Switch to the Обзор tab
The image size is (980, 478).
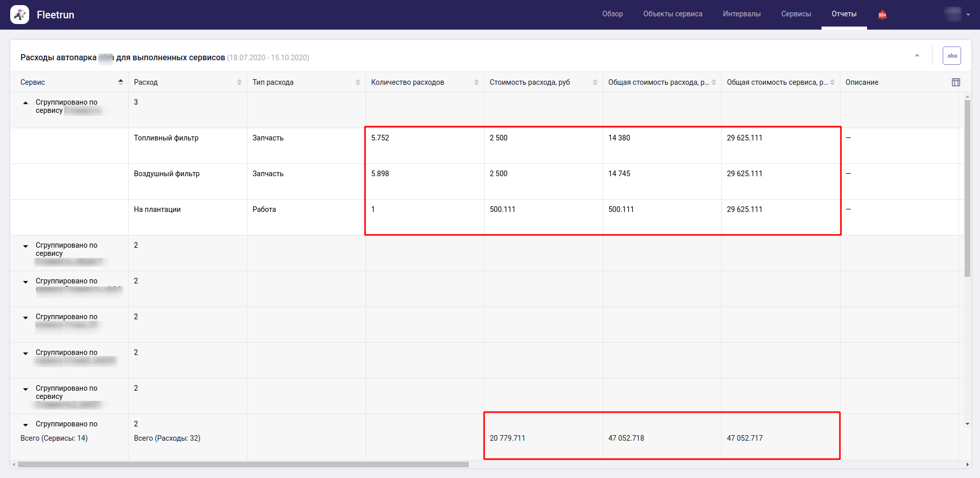point(612,14)
